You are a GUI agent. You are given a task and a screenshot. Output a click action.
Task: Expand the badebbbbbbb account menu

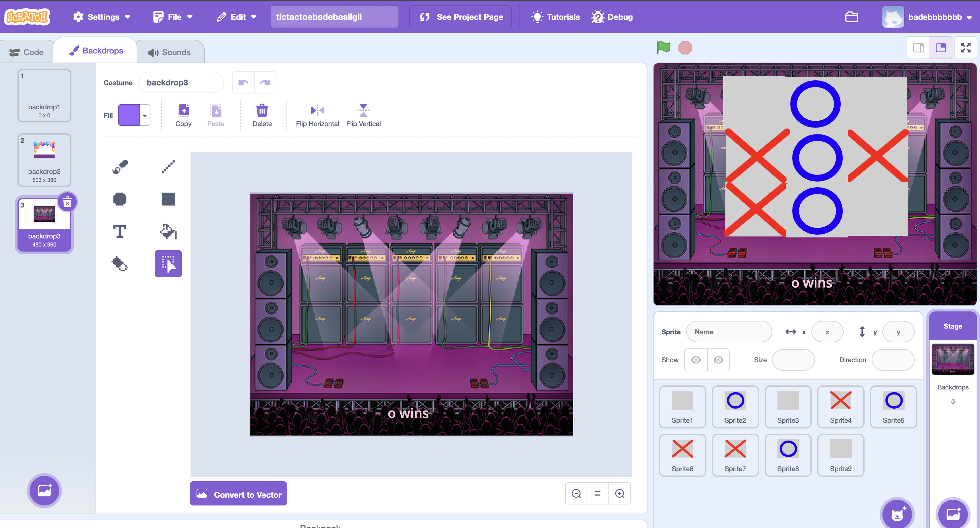click(928, 17)
